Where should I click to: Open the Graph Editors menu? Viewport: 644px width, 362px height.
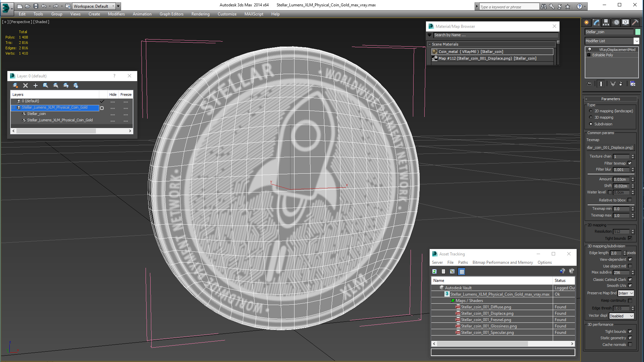point(171,14)
